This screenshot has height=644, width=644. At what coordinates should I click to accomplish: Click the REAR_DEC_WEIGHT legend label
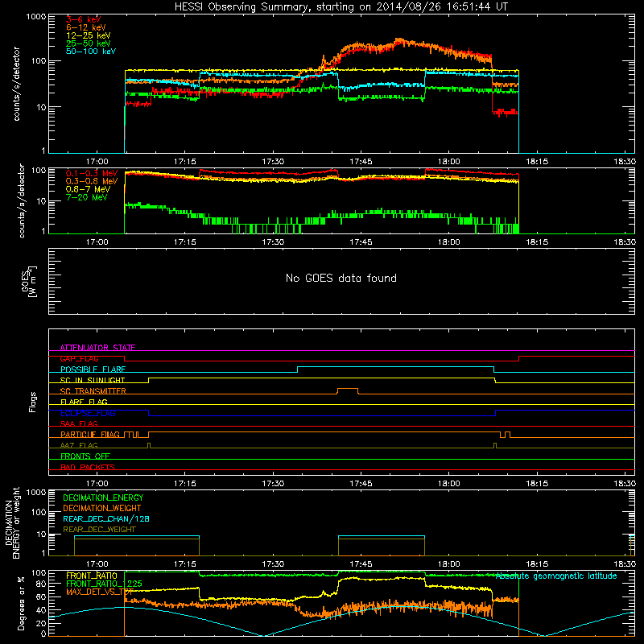coord(99,530)
